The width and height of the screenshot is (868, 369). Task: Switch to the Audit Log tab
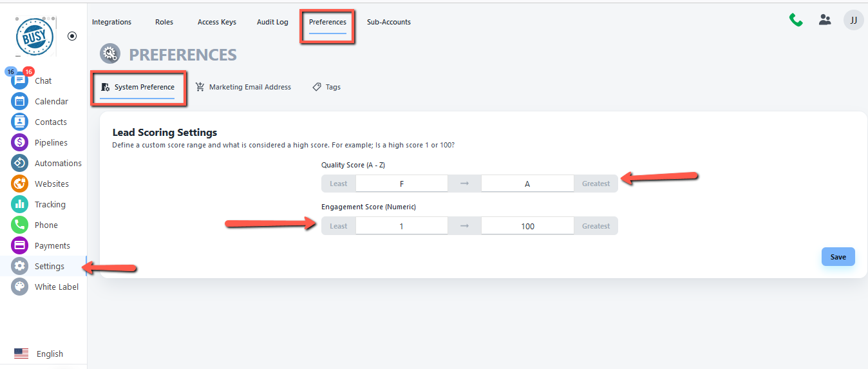[272, 22]
